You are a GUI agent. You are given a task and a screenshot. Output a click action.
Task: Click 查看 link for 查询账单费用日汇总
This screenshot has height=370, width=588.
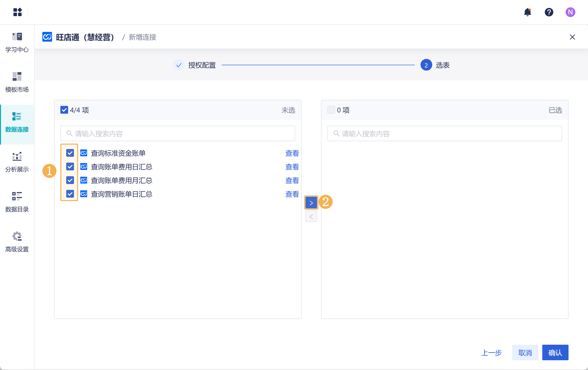292,167
